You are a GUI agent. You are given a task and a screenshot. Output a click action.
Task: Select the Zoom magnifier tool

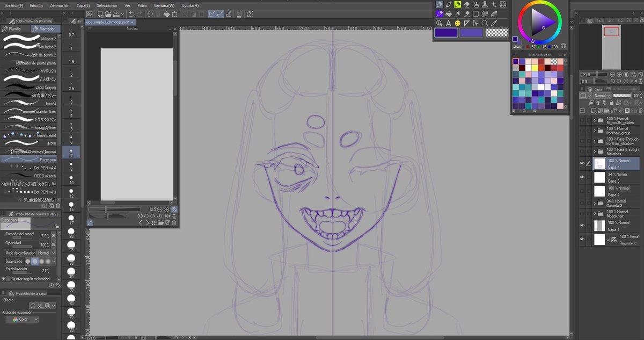485,23
